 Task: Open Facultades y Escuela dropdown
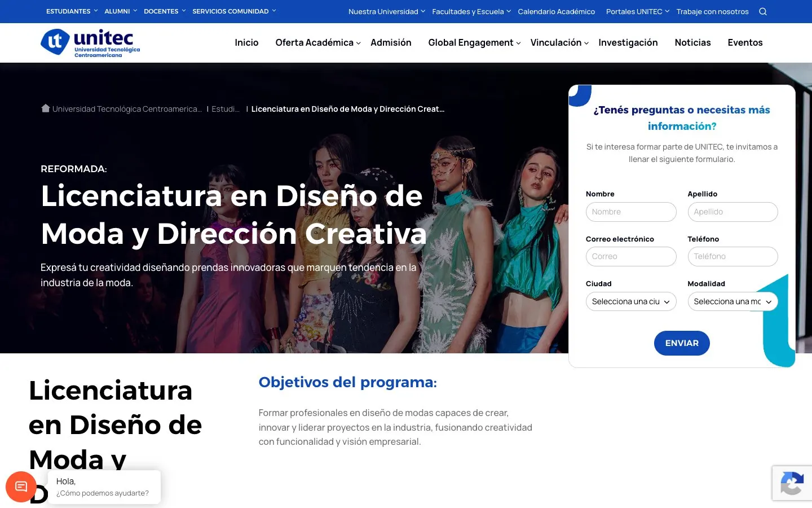[471, 11]
